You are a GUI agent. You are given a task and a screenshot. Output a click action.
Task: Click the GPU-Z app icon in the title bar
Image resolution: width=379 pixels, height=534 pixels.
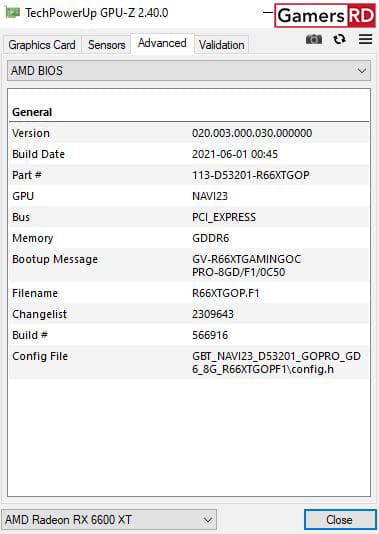click(x=12, y=13)
